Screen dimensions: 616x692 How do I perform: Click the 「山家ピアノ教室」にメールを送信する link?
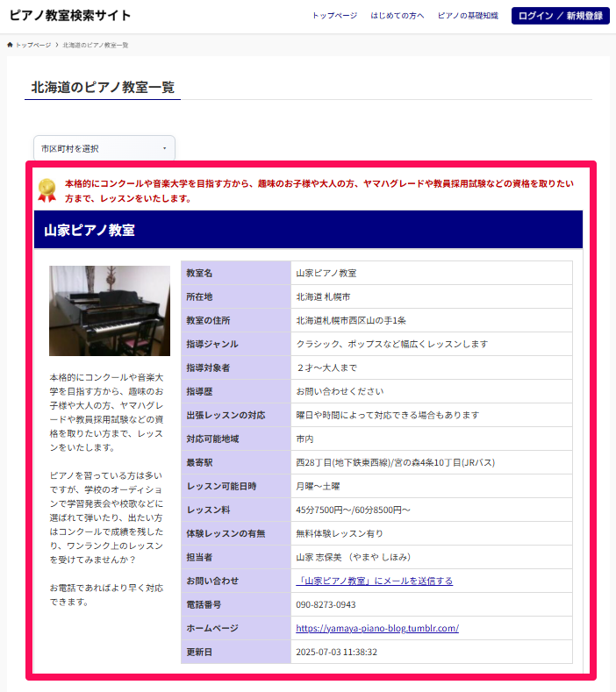pos(375,581)
